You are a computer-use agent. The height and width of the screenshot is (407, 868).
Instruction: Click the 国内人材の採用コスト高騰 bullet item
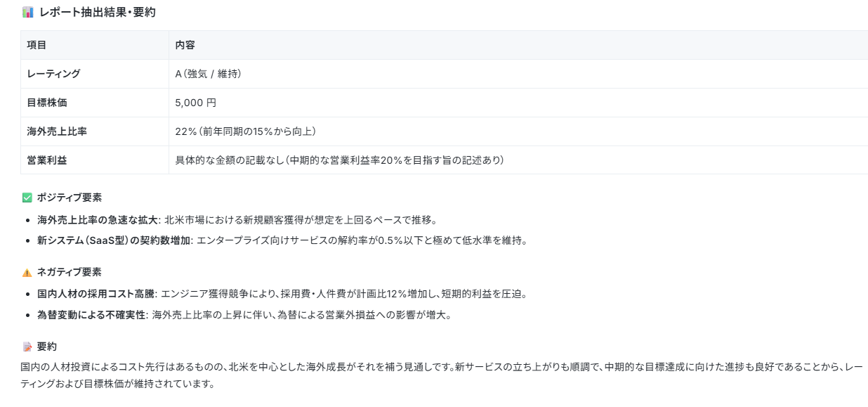(282, 293)
